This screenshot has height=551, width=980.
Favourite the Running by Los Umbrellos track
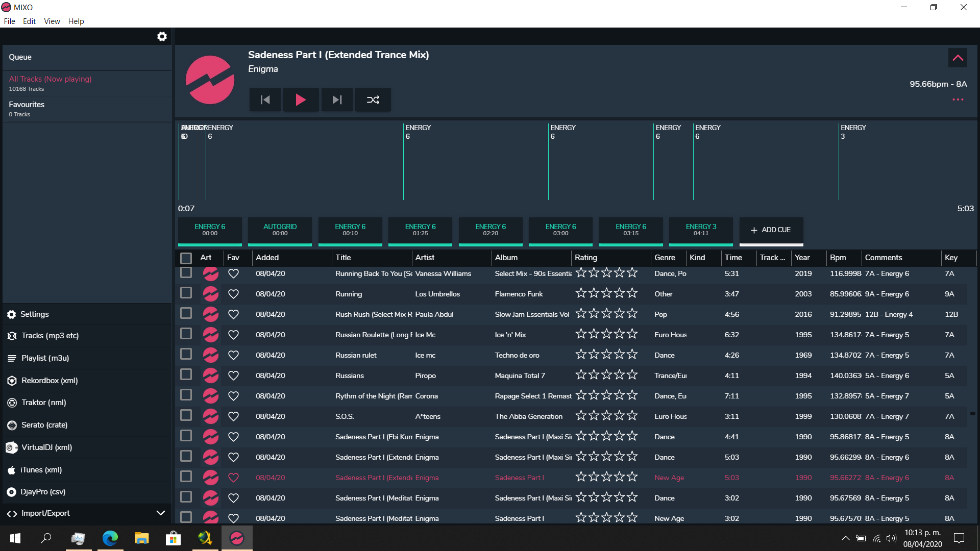(233, 294)
